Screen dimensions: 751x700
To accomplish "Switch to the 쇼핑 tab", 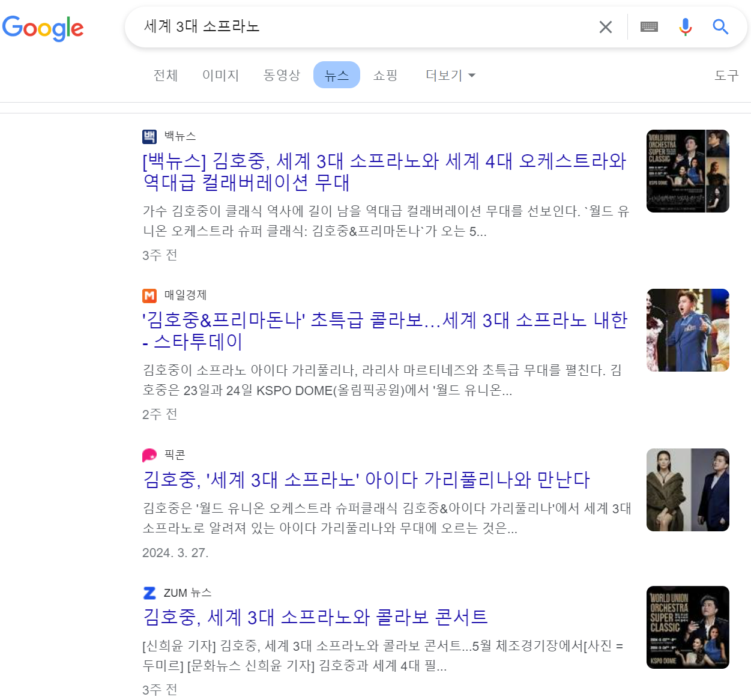I will click(x=385, y=75).
